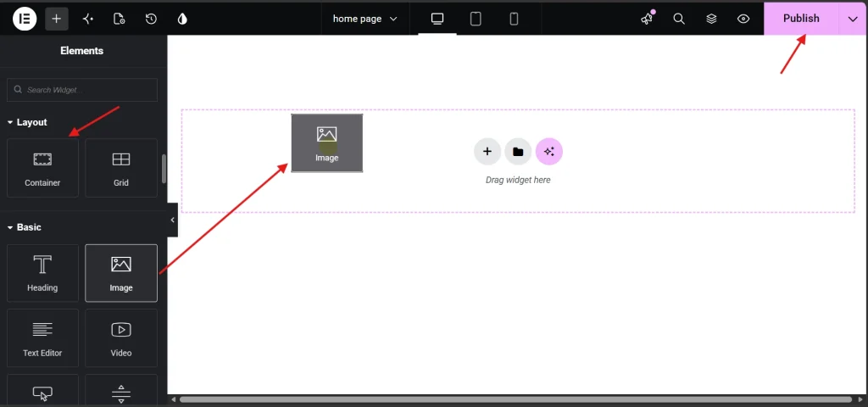The image size is (868, 407).
Task: Select the Button widget icon
Action: [42, 393]
